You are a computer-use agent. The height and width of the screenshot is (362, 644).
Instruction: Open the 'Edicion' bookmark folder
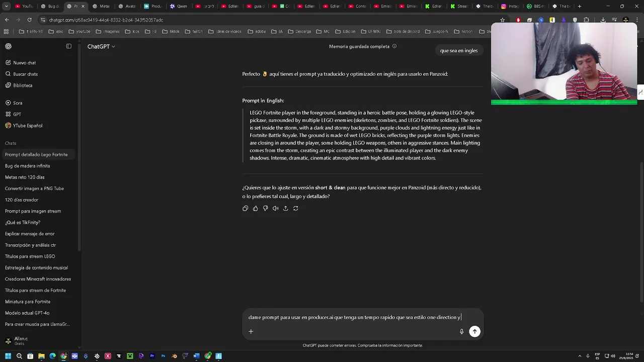[346, 31]
